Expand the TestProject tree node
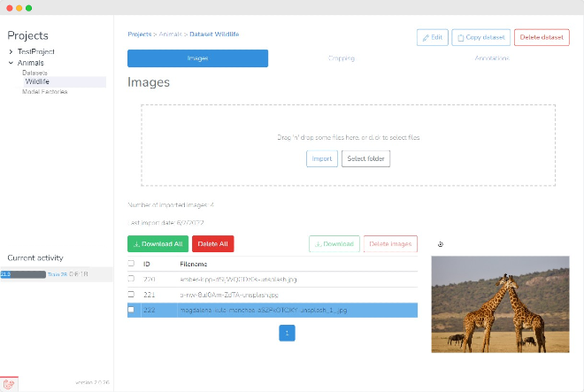 click(x=11, y=52)
